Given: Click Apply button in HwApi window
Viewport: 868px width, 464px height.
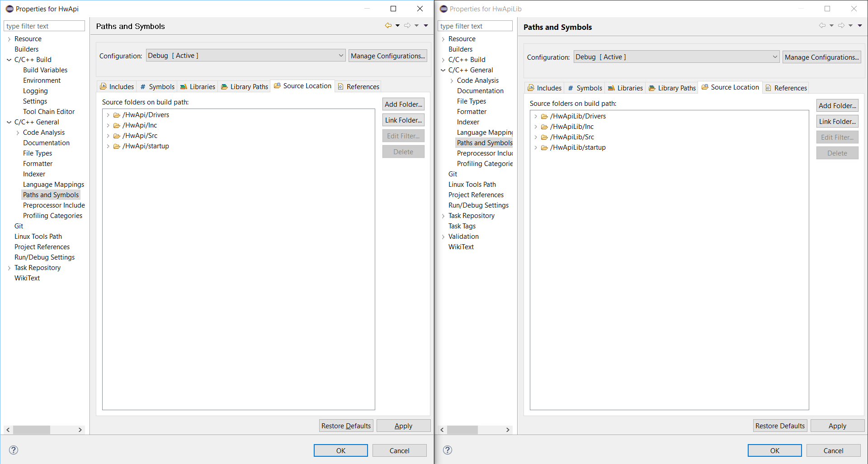Looking at the screenshot, I should pyautogui.click(x=403, y=426).
